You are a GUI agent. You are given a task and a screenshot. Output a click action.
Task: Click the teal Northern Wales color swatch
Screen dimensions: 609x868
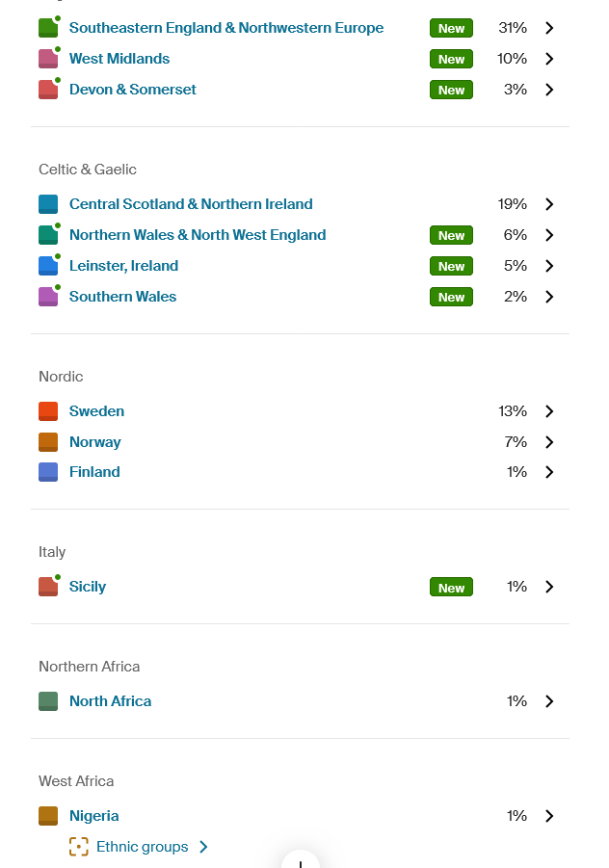click(48, 235)
